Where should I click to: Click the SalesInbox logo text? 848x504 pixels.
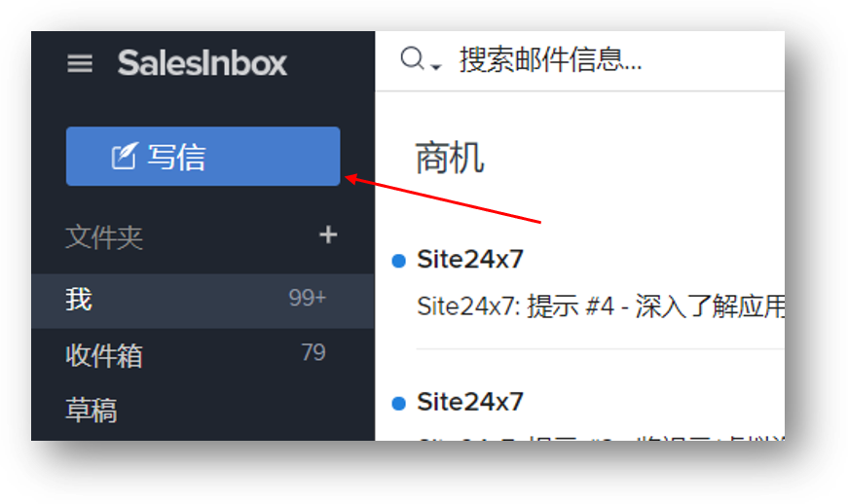tap(202, 63)
